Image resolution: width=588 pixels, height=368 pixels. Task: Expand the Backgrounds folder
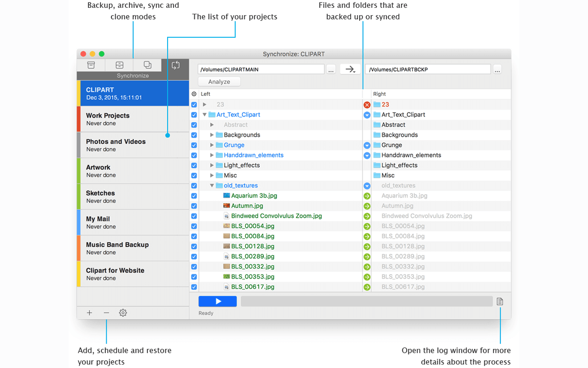pyautogui.click(x=212, y=135)
